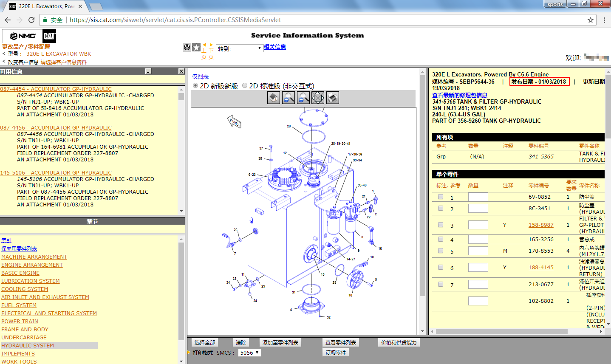
Task: Click the orange arrow beside 打印格式
Action: 190,353
